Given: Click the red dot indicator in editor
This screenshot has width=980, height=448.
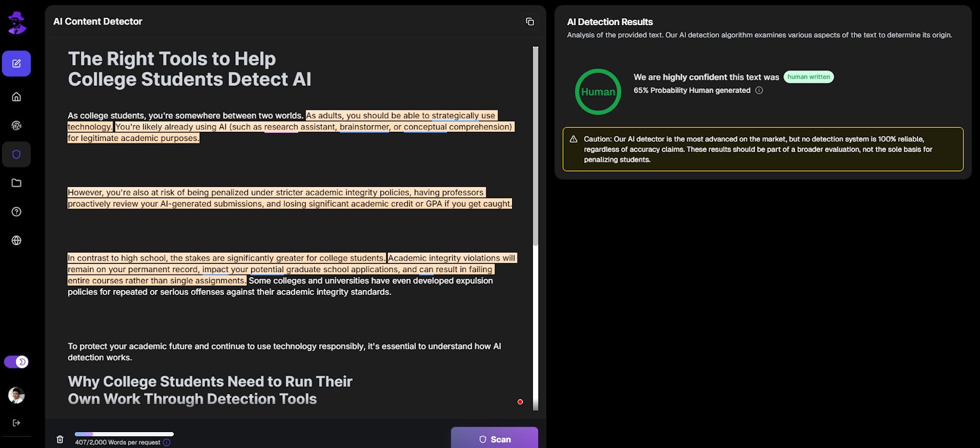Looking at the screenshot, I should (x=520, y=402).
